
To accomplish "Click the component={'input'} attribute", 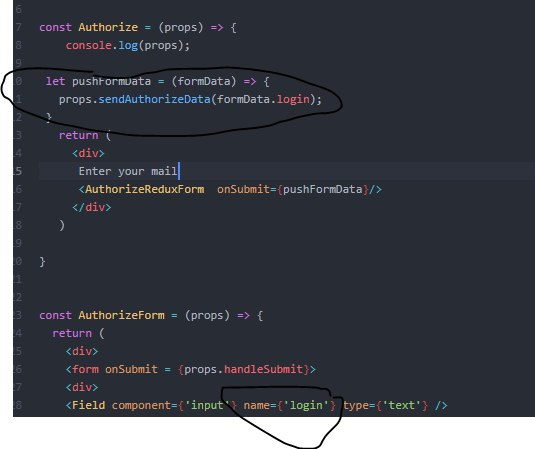I will [x=174, y=405].
